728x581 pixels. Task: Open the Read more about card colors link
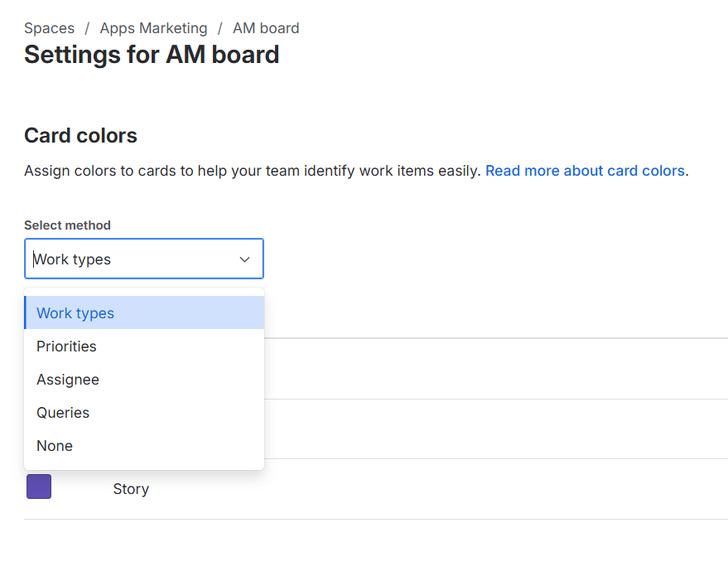tap(585, 171)
